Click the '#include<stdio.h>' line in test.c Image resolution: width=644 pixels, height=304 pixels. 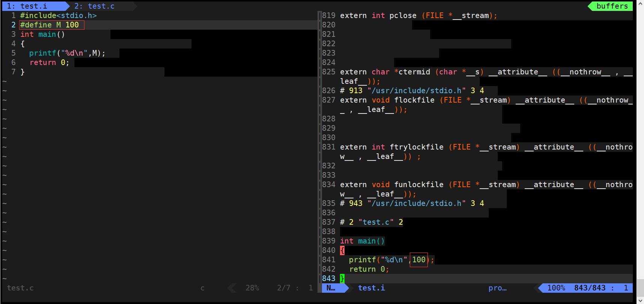pyautogui.click(x=59, y=15)
